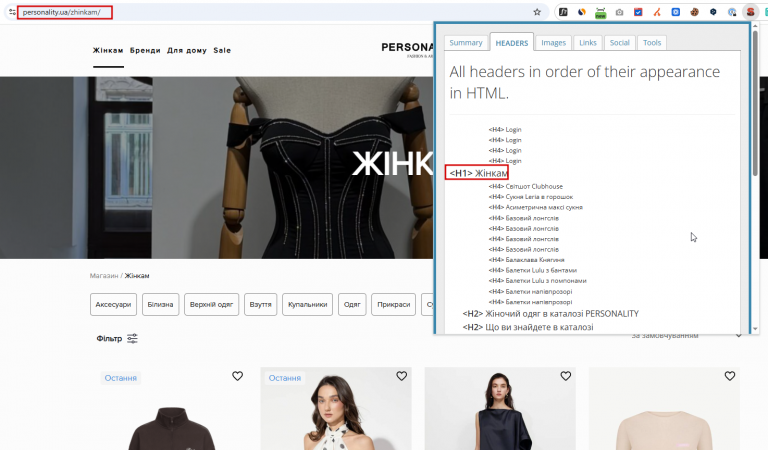Viewport: 768px width, 450px height.
Task: Open the Images tab
Action: [x=553, y=43]
